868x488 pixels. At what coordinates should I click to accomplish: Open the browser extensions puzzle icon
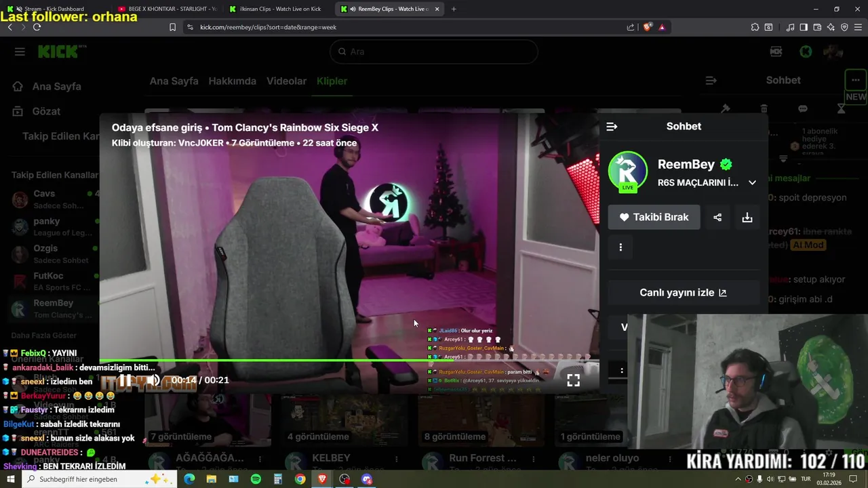(x=755, y=27)
